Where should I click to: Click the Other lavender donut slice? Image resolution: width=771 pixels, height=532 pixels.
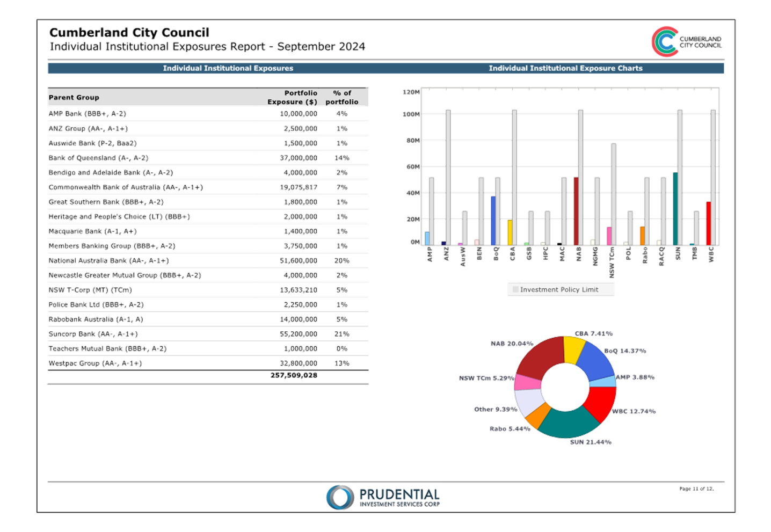(x=529, y=403)
